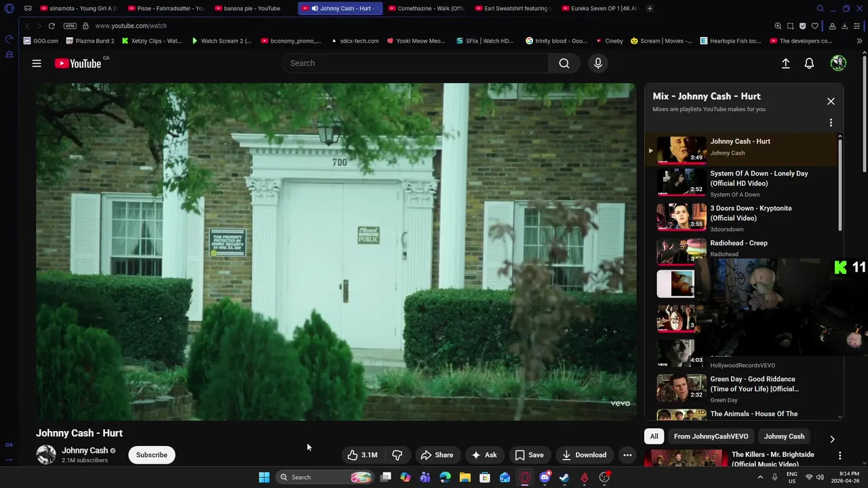Open Opera easy setup sliders icon

(x=857, y=26)
